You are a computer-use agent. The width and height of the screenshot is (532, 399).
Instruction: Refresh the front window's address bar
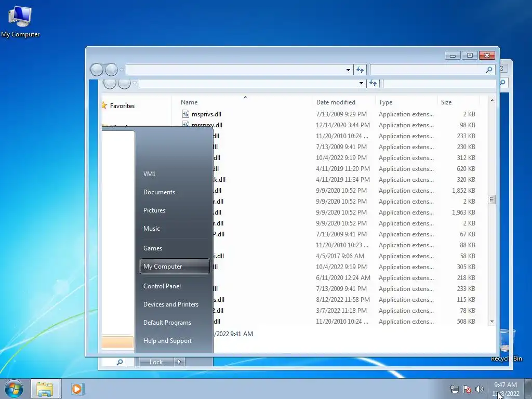pos(360,70)
